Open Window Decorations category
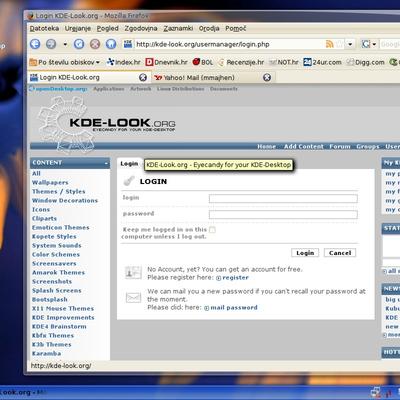 coord(65,201)
